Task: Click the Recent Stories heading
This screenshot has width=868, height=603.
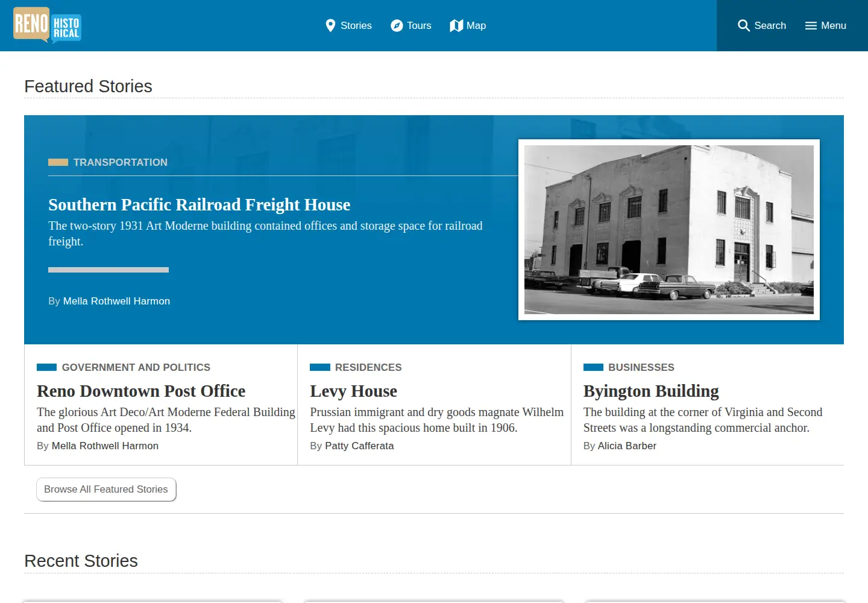Action: pyautogui.click(x=81, y=561)
